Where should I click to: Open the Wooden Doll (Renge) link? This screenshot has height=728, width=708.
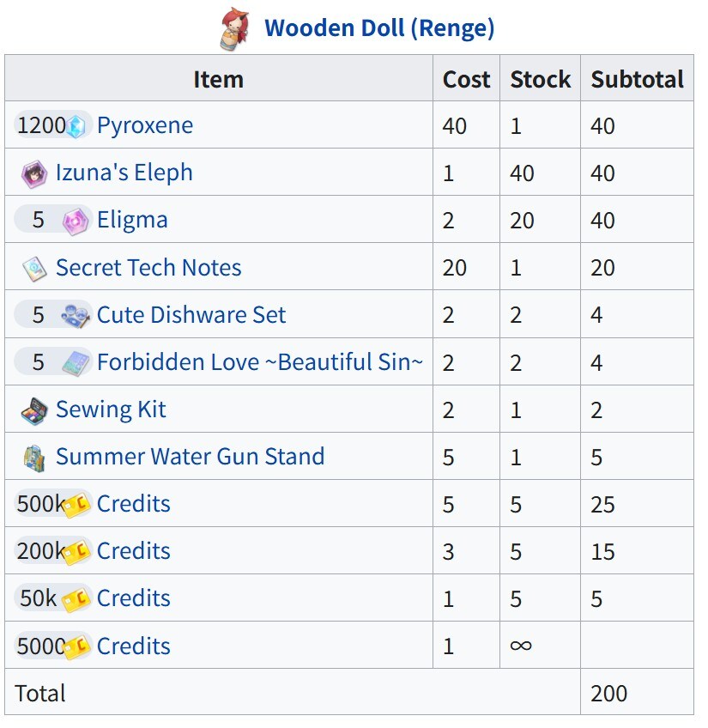click(379, 27)
